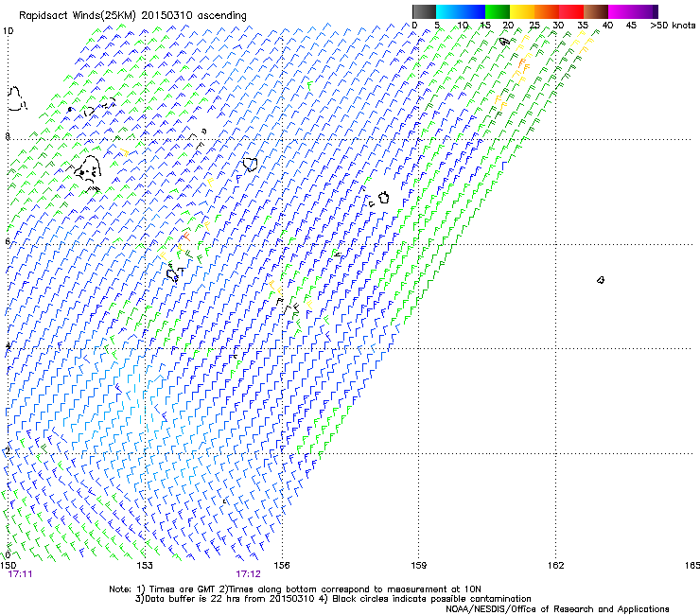
Task: Click the '150' longitude axis label
Action: click(x=8, y=566)
